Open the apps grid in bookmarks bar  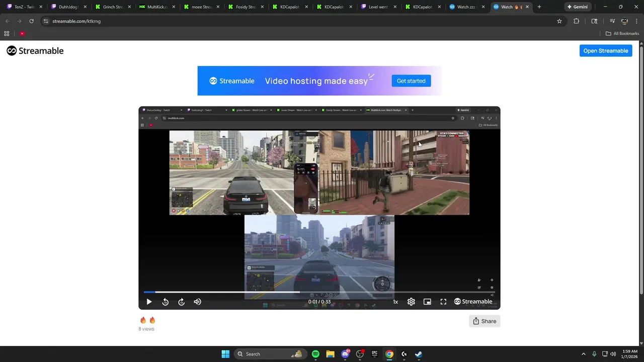(7, 34)
